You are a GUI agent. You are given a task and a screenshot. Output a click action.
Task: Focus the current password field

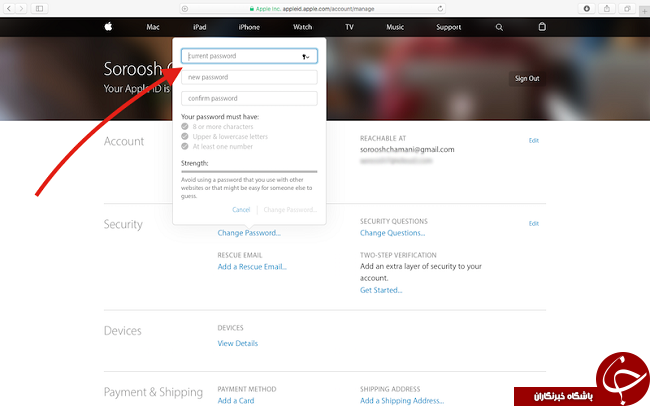point(249,56)
